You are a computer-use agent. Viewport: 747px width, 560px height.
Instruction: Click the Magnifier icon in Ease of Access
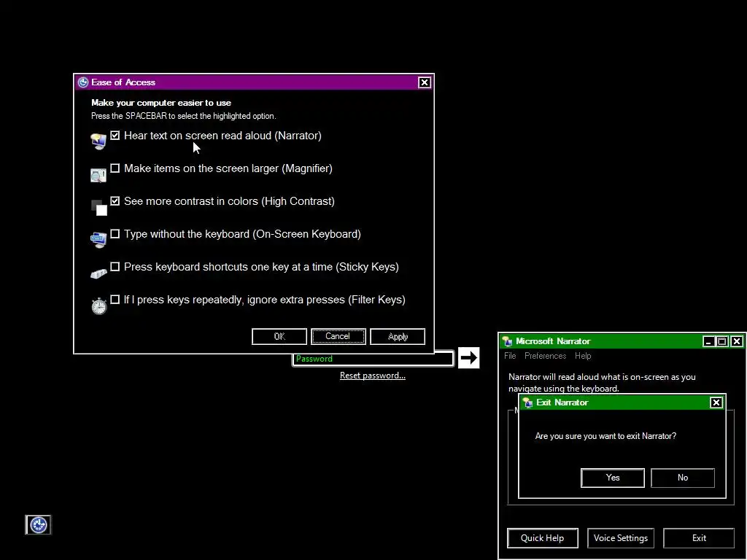(x=98, y=175)
